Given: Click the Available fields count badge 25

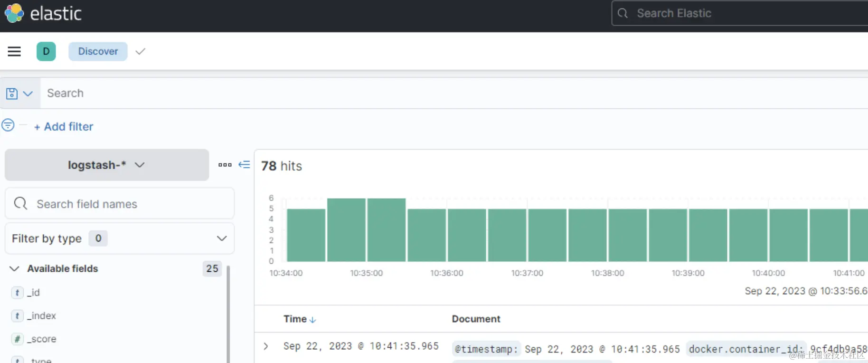Looking at the screenshot, I should (x=212, y=268).
